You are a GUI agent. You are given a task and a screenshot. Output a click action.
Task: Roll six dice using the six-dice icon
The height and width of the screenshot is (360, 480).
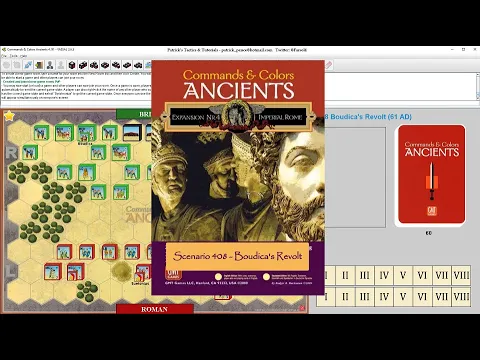127,65
